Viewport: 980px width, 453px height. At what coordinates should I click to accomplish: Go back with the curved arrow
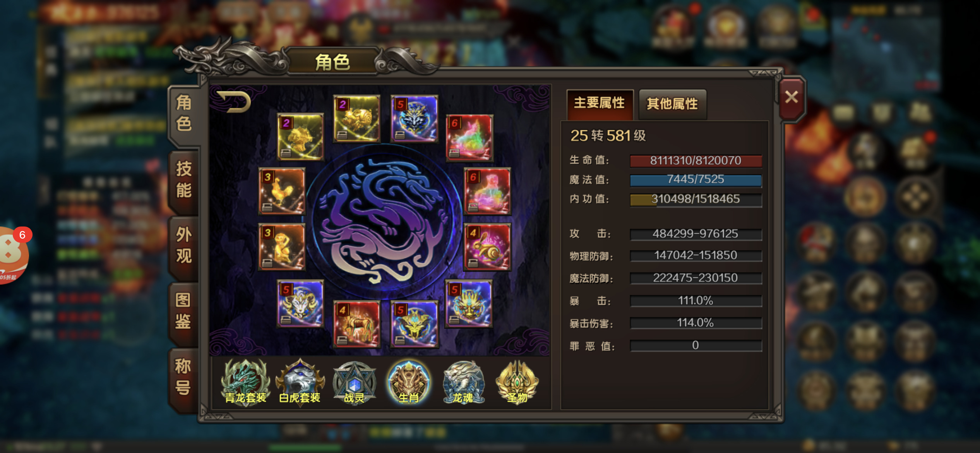tap(233, 102)
